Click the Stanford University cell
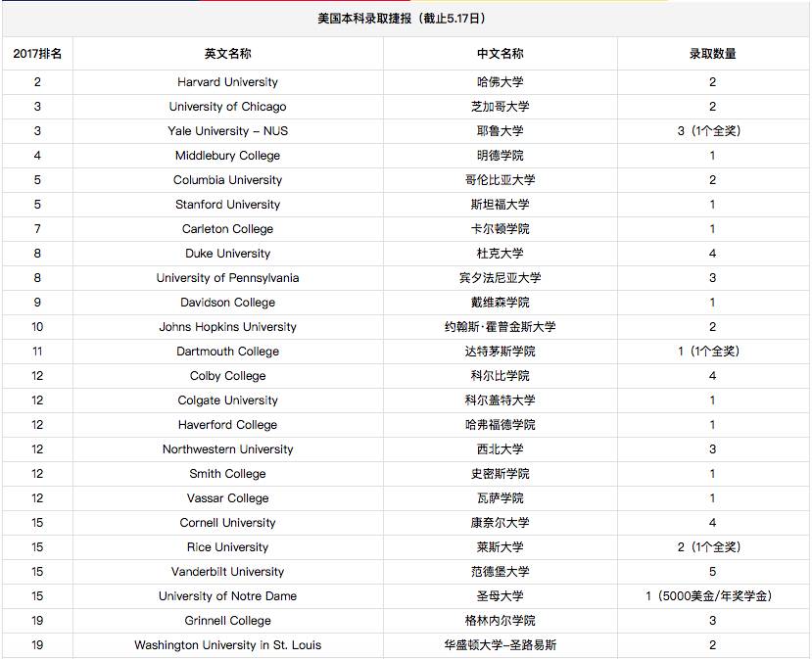The height and width of the screenshot is (659, 812). pos(228,205)
